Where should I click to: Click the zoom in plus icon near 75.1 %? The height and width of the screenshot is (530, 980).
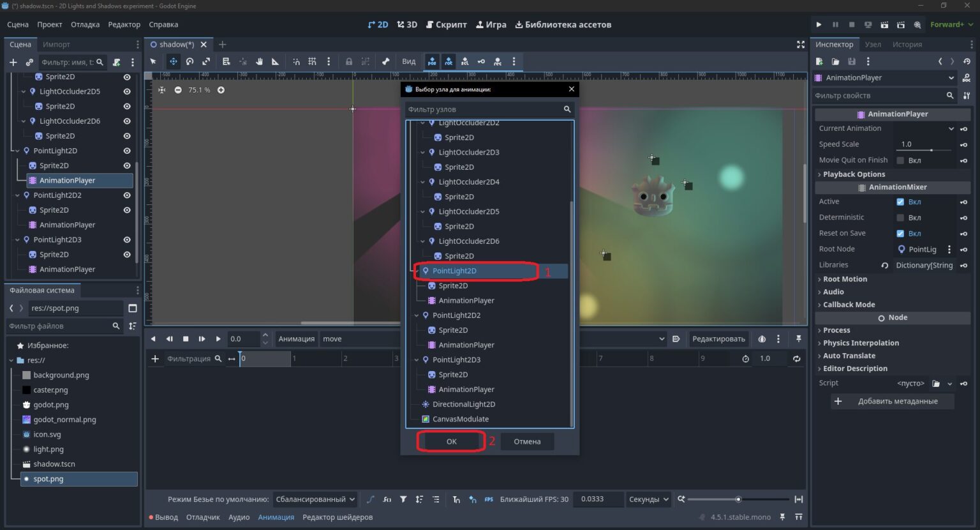click(221, 90)
